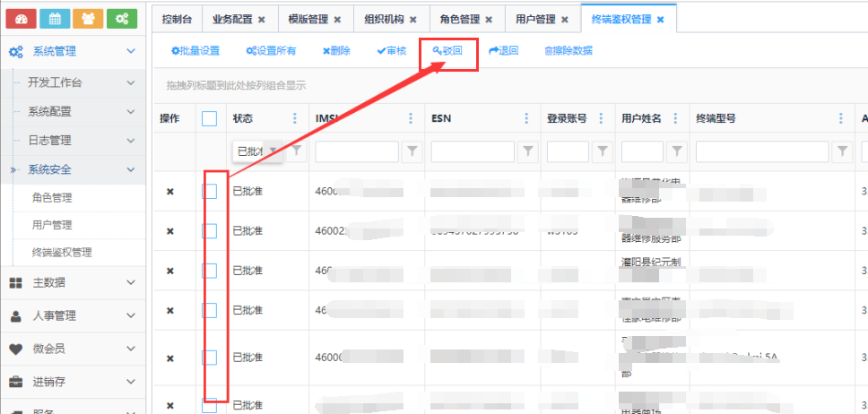This screenshot has height=414, width=868.
Task: Click the delete X icon in first row
Action: [x=170, y=191]
